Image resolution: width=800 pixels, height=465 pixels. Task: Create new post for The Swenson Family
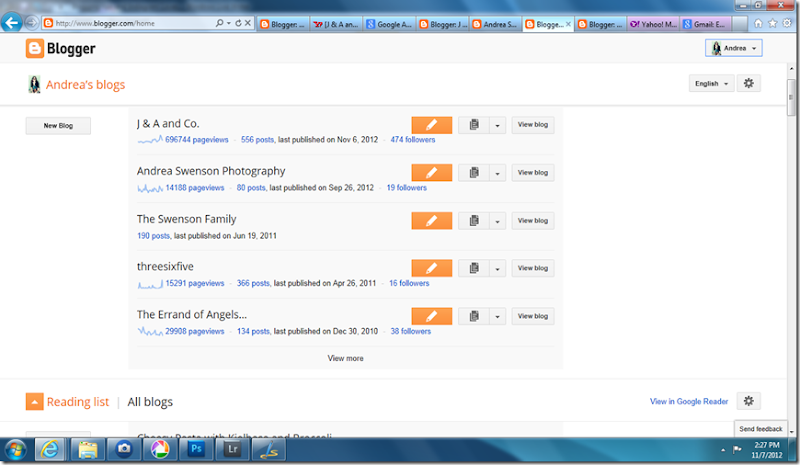[432, 221]
